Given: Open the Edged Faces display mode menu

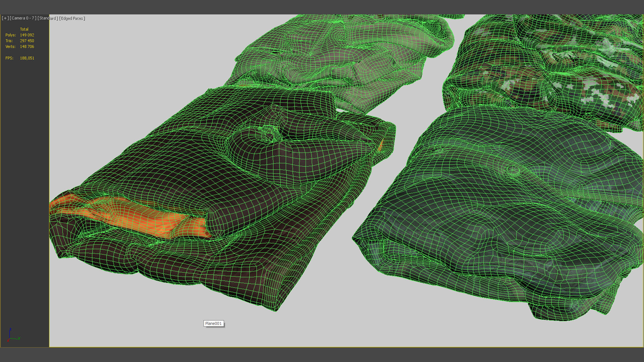Looking at the screenshot, I should point(72,18).
